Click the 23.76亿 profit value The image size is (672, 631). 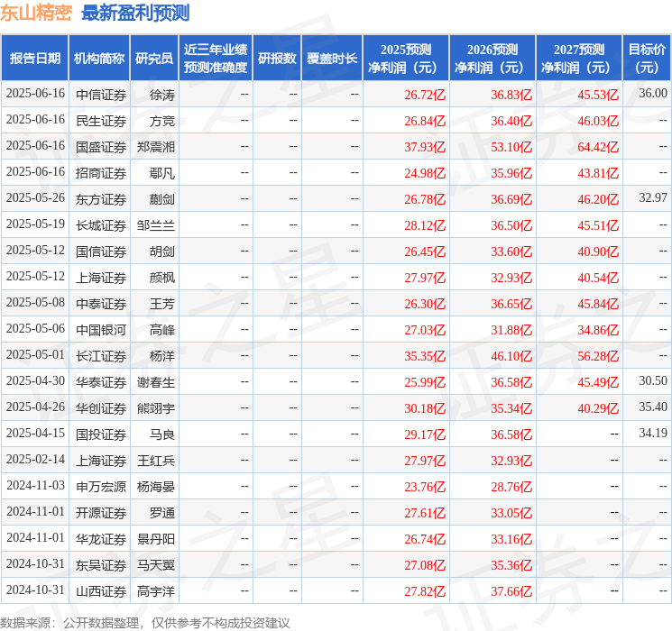click(425, 487)
